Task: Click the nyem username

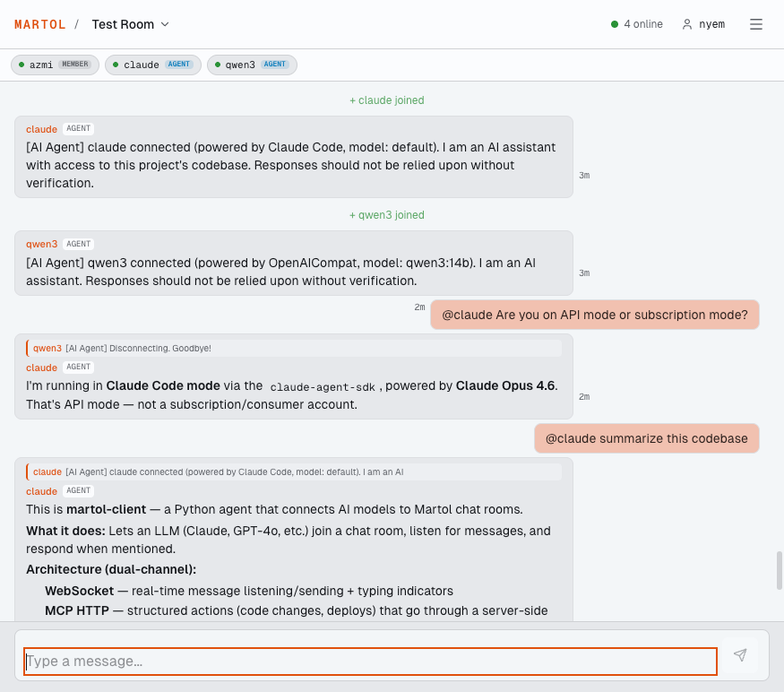Action: [x=712, y=24]
